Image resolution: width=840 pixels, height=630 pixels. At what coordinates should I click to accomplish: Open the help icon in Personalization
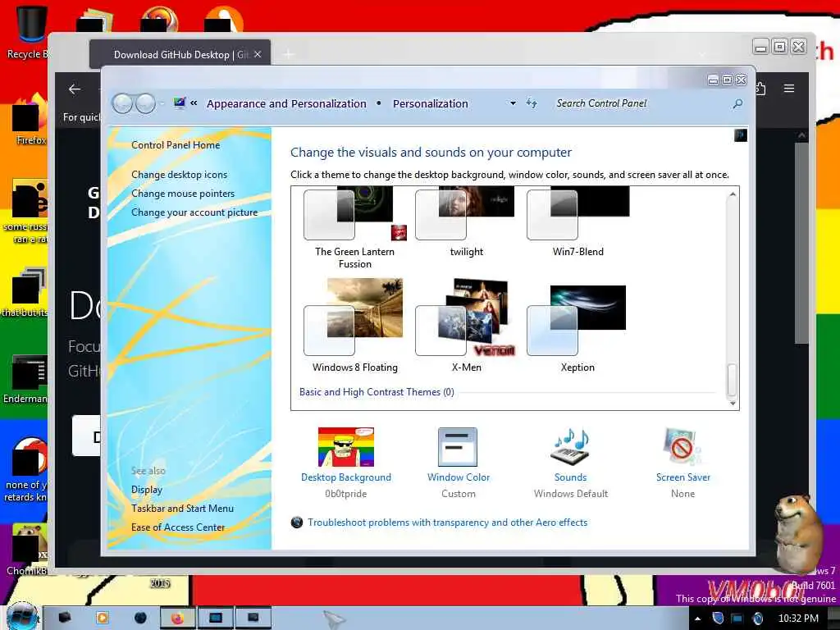[x=741, y=135]
